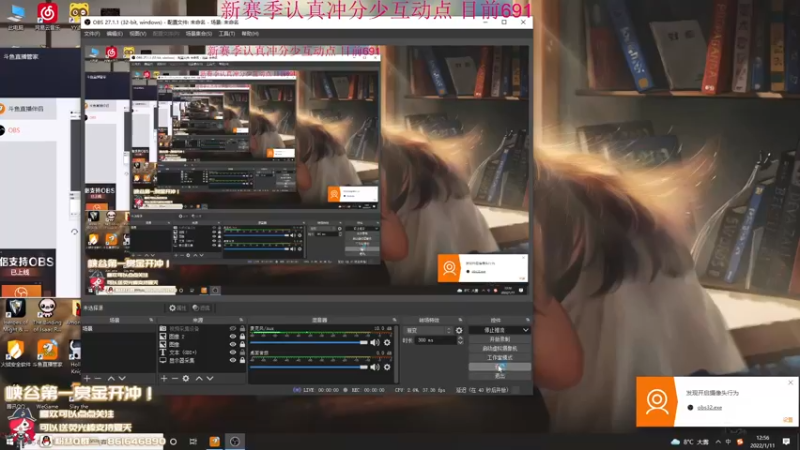Click the 300 ms duration input field

pos(436,340)
